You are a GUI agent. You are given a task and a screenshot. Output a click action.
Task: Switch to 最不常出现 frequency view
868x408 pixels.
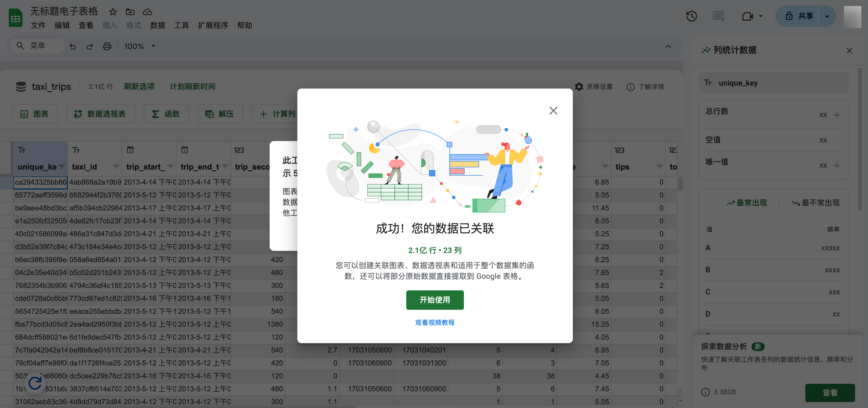coord(816,203)
